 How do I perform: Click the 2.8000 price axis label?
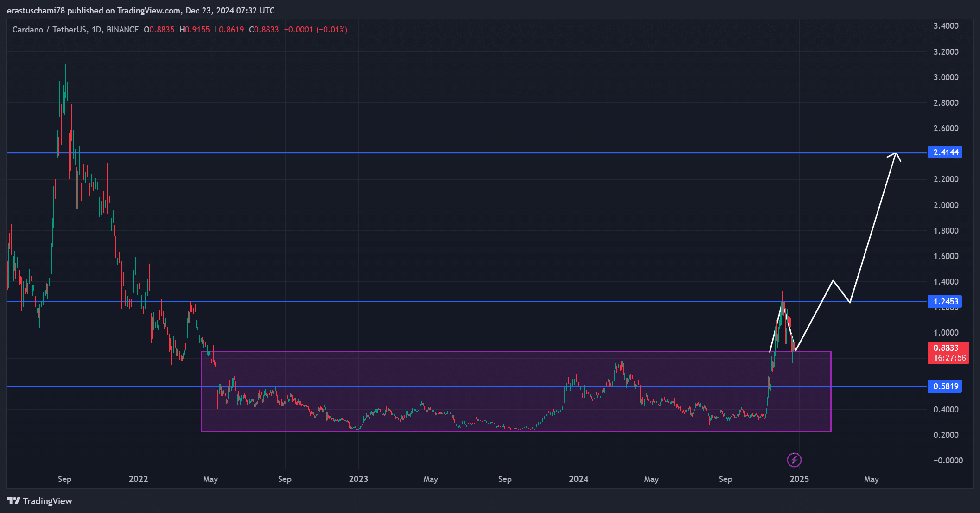[x=946, y=103]
